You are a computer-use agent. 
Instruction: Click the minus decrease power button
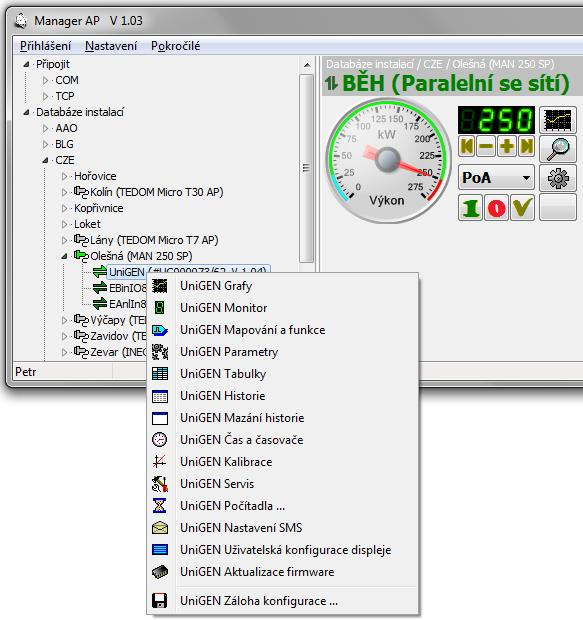(486, 146)
